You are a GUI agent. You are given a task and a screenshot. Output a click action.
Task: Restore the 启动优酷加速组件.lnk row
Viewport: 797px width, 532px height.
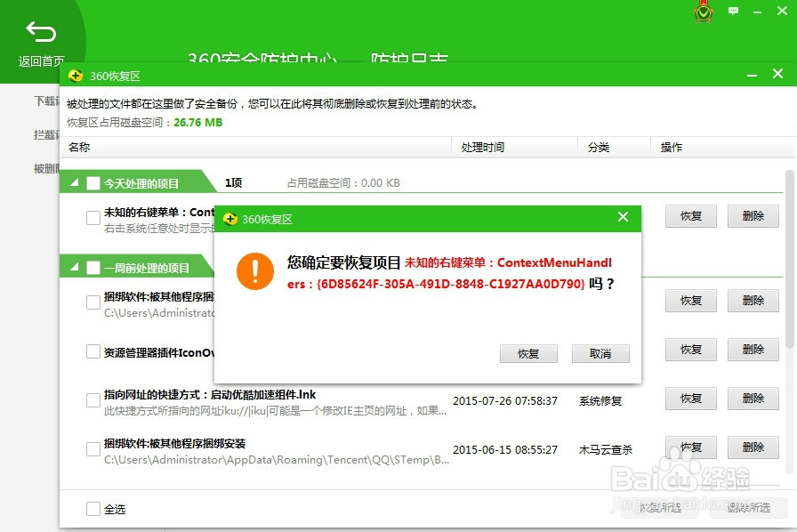click(691, 399)
